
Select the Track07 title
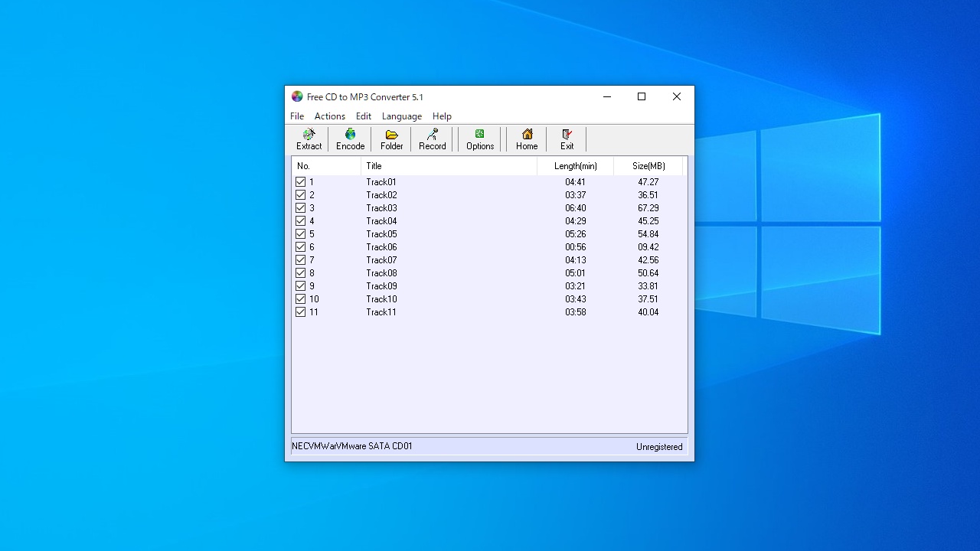pos(381,260)
